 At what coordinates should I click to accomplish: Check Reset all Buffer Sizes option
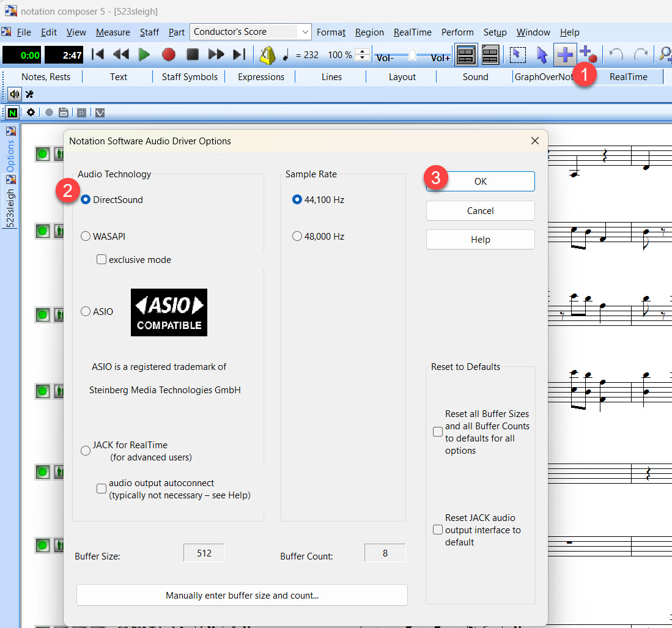point(438,432)
